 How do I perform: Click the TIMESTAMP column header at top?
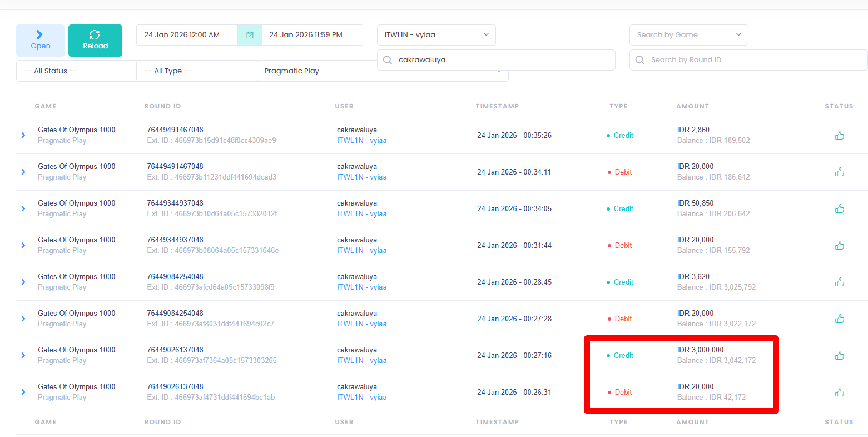pyautogui.click(x=497, y=106)
